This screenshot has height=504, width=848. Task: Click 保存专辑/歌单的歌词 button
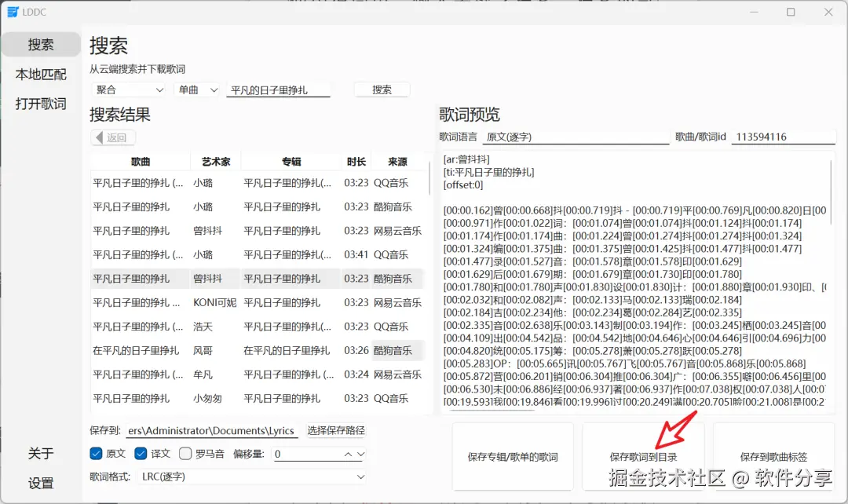(x=513, y=457)
